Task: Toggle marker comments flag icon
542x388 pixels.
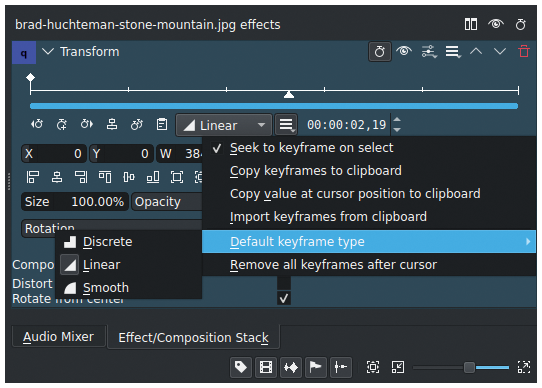Action: (x=316, y=367)
